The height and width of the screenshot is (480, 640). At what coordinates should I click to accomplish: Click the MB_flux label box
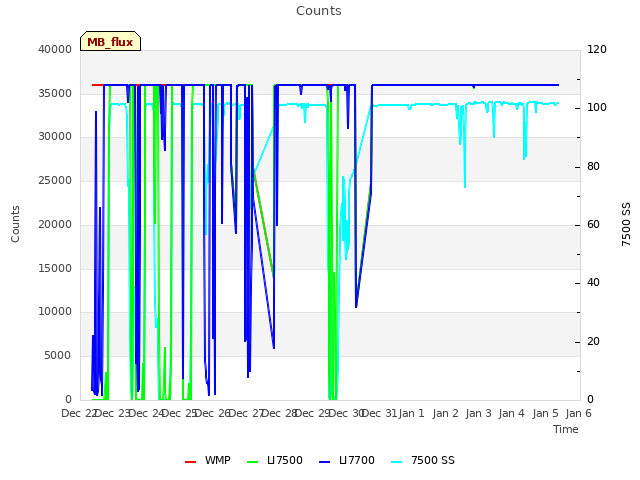(110, 41)
